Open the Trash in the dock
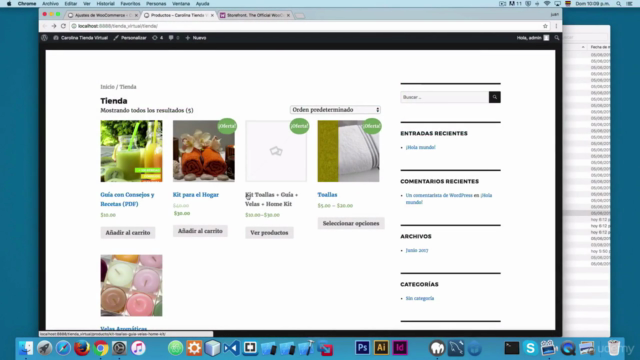640x360 pixels. [x=614, y=348]
